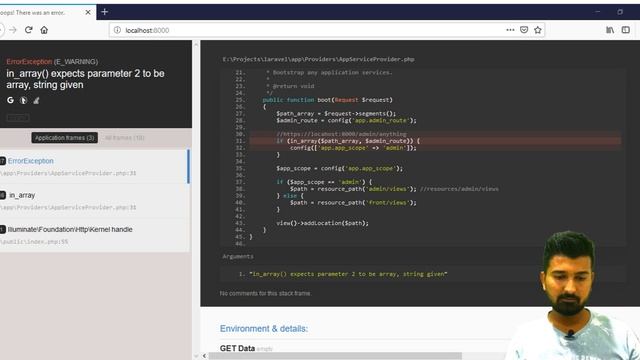
Task: Search the error on Stack Overflow
Action: pos(36,100)
